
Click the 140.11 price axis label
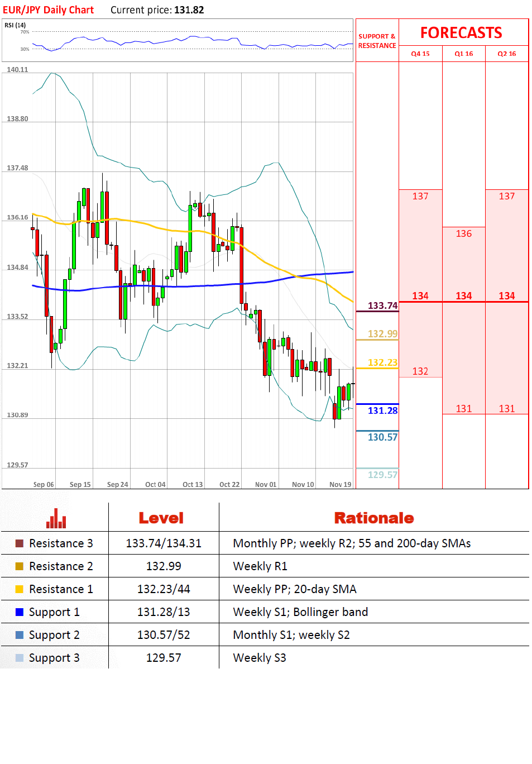(x=17, y=70)
